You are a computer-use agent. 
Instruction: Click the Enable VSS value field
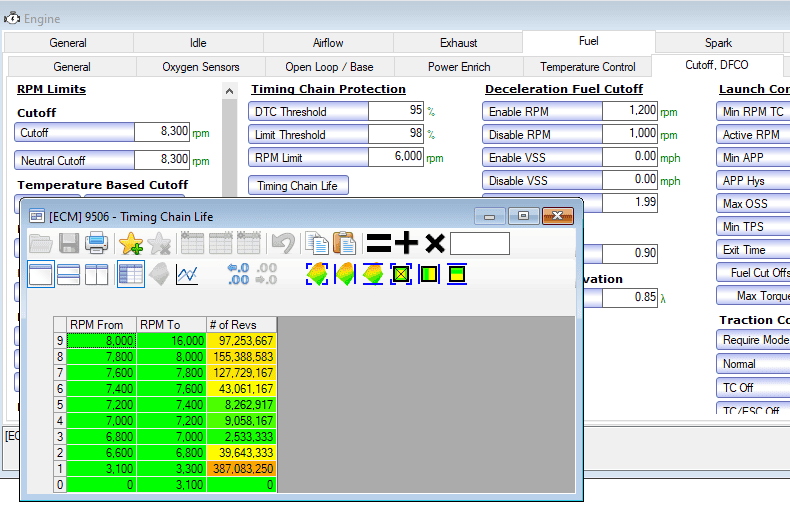click(629, 157)
